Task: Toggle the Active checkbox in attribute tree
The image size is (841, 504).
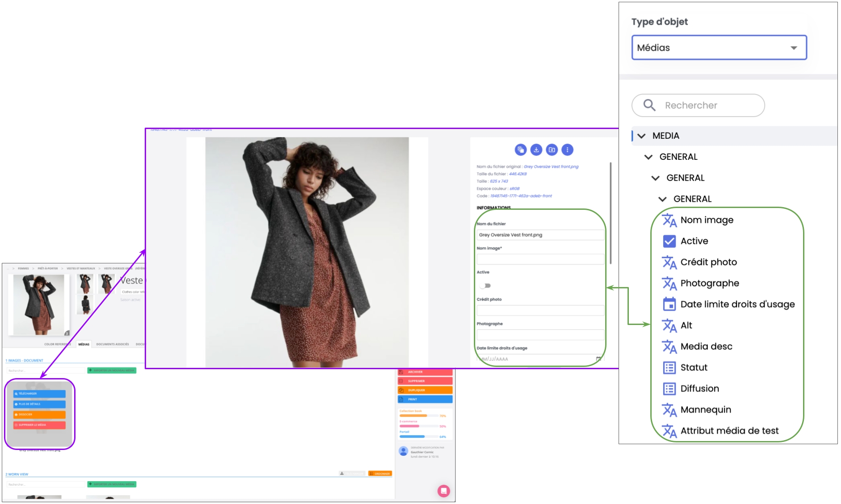Action: click(x=669, y=241)
